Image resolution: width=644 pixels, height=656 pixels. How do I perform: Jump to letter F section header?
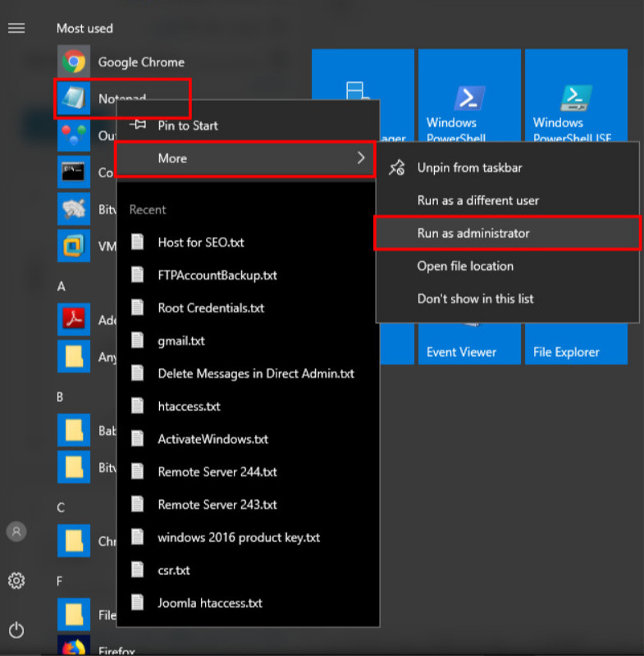(x=60, y=581)
